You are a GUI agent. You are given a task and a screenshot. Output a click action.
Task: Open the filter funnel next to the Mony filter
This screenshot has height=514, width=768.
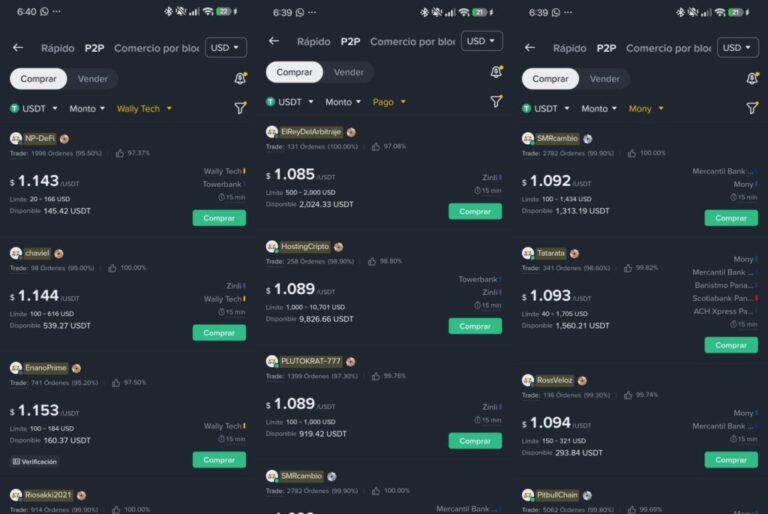click(x=752, y=108)
